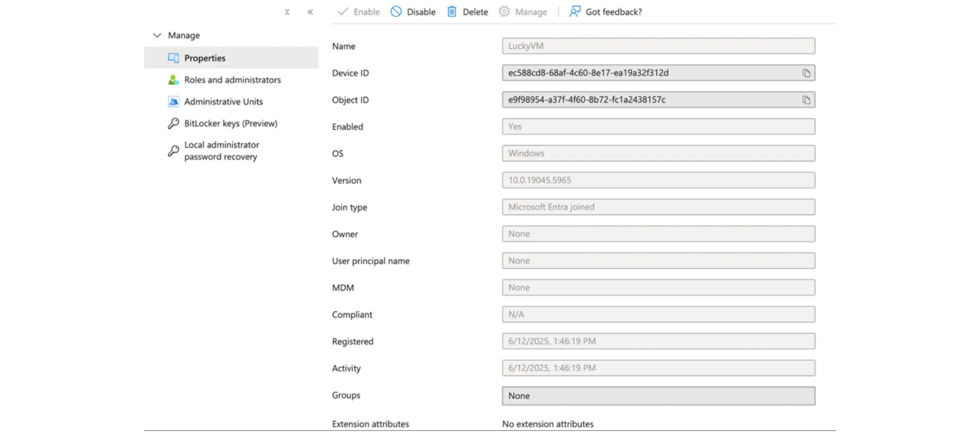Collapse the Manage section chevron
980x439 pixels.
pyautogui.click(x=157, y=36)
